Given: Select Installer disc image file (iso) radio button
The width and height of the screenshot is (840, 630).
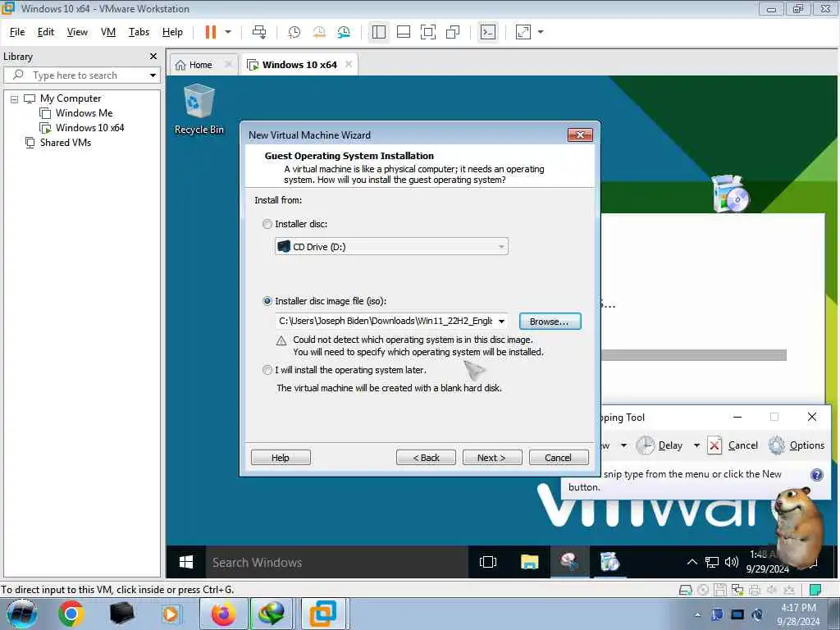Looking at the screenshot, I should (267, 301).
